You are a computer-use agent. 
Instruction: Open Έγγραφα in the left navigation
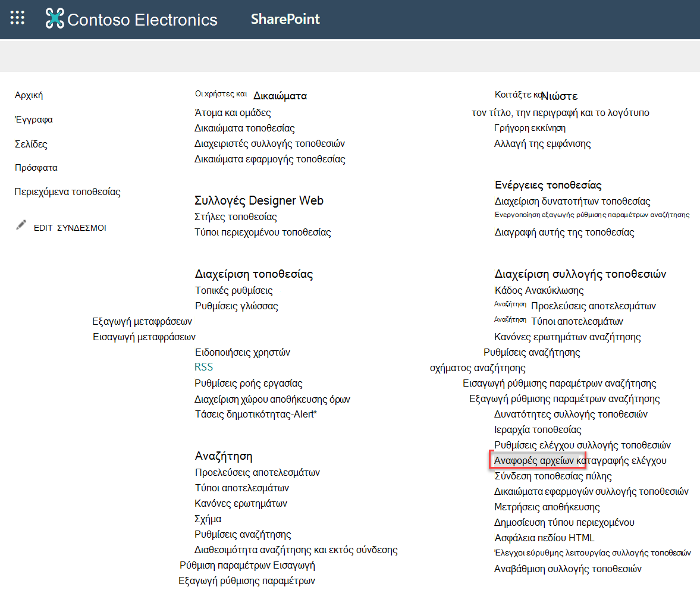coord(33,119)
